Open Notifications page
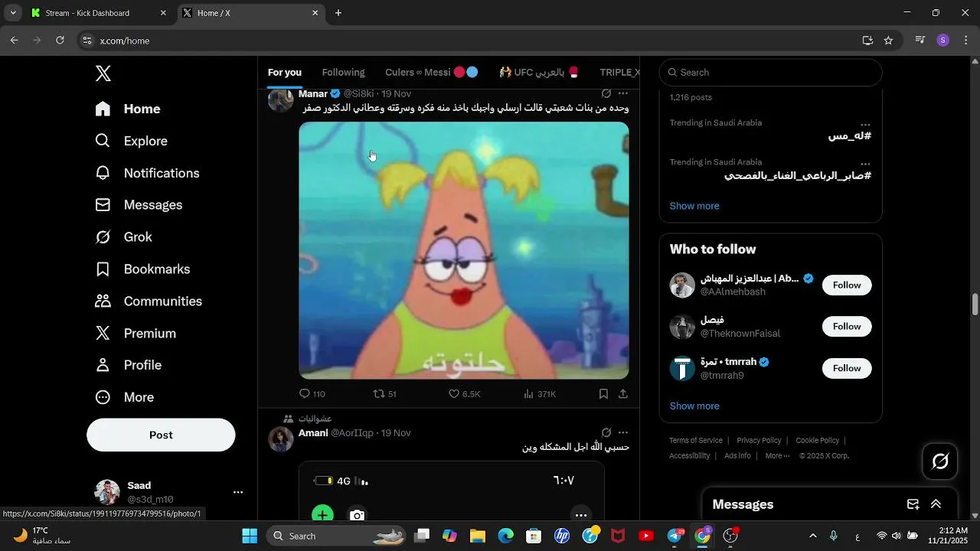Image resolution: width=980 pixels, height=551 pixels. pyautogui.click(x=147, y=173)
